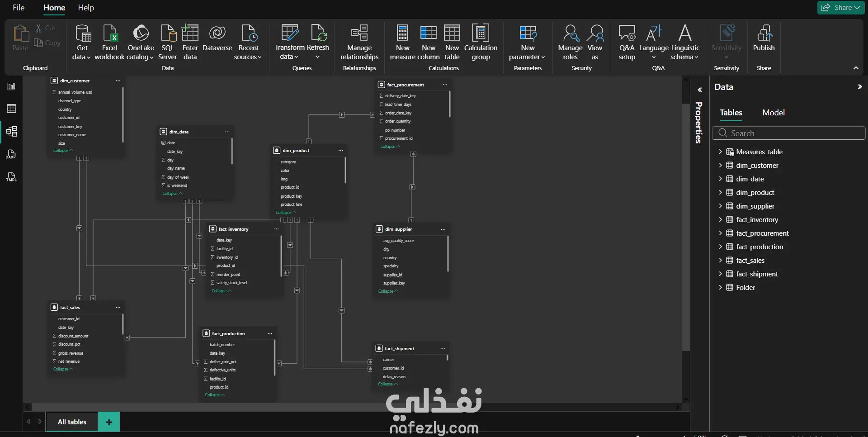Switch to Report view in sidebar

coord(11,86)
